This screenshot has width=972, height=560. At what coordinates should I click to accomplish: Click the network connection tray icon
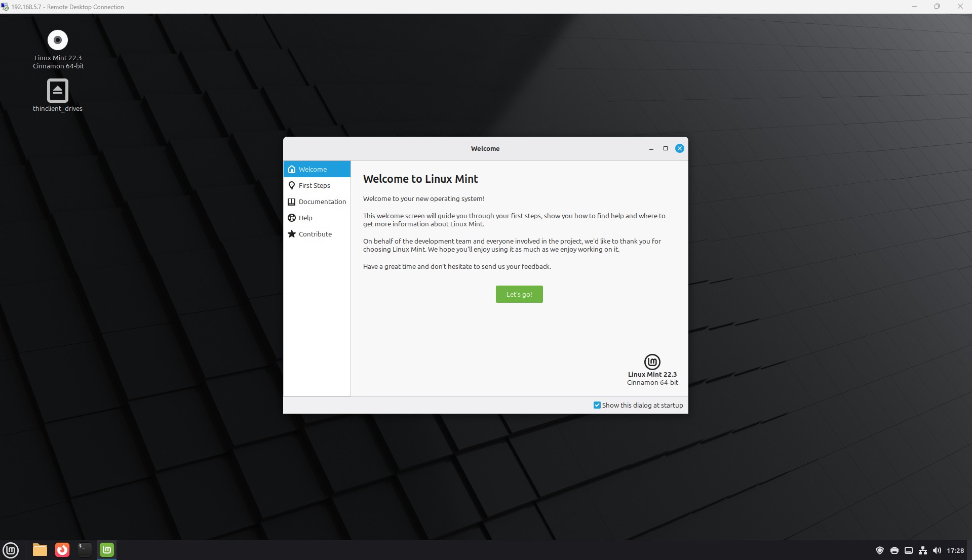[x=923, y=550]
